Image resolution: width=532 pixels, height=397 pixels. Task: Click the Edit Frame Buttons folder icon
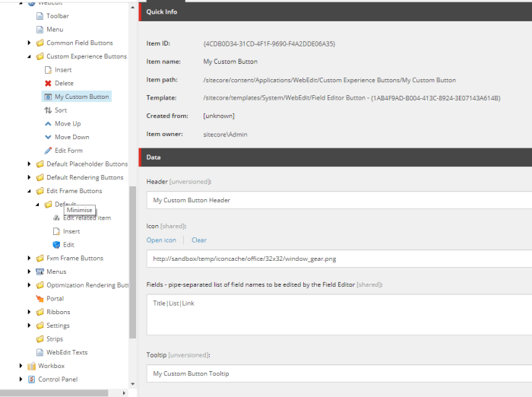[40, 191]
